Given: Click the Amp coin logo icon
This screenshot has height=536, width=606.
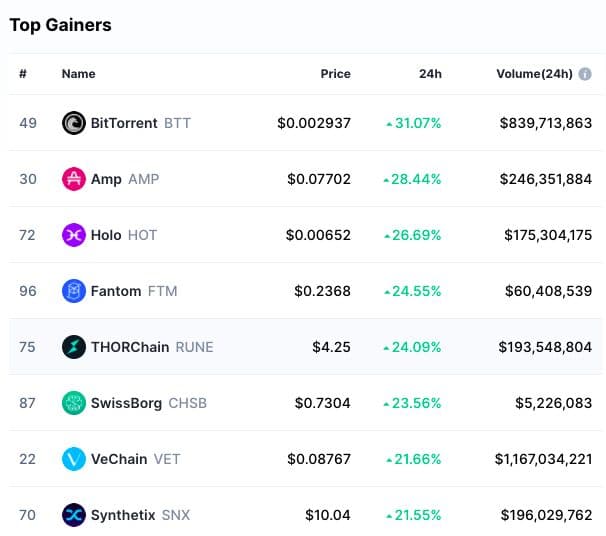Looking at the screenshot, I should 74,179.
